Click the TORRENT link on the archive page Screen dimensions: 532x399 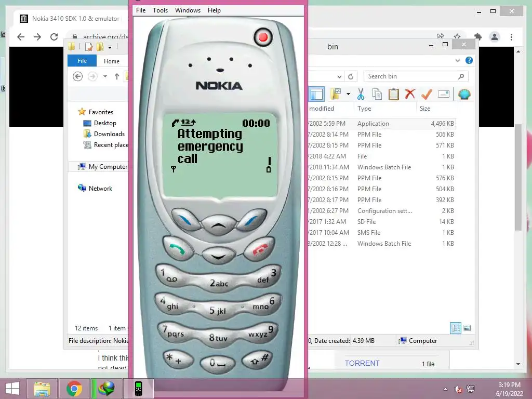point(362,363)
